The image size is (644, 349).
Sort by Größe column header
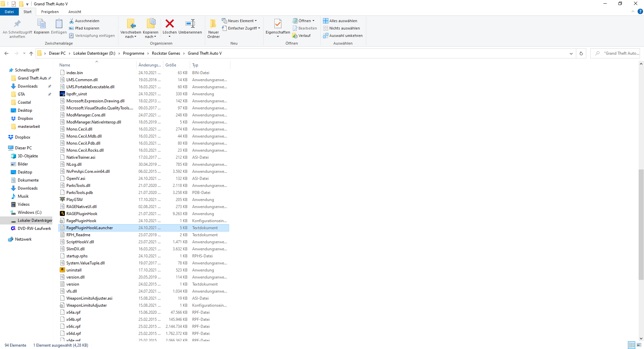176,65
